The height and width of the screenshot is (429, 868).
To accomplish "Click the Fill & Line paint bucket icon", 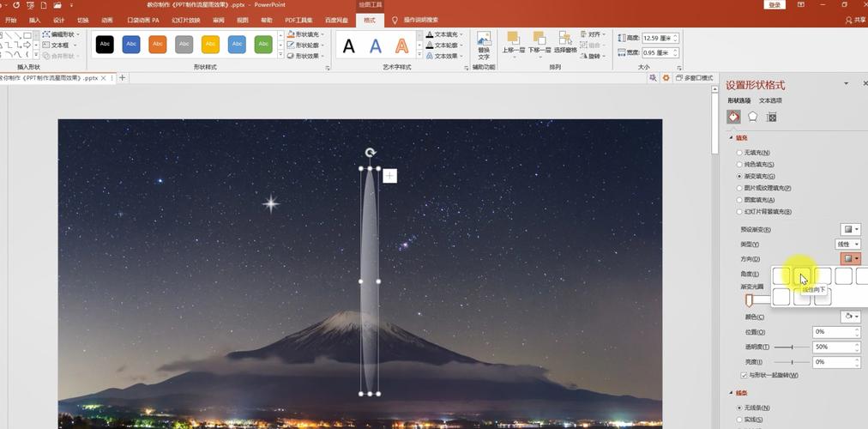I will (733, 117).
